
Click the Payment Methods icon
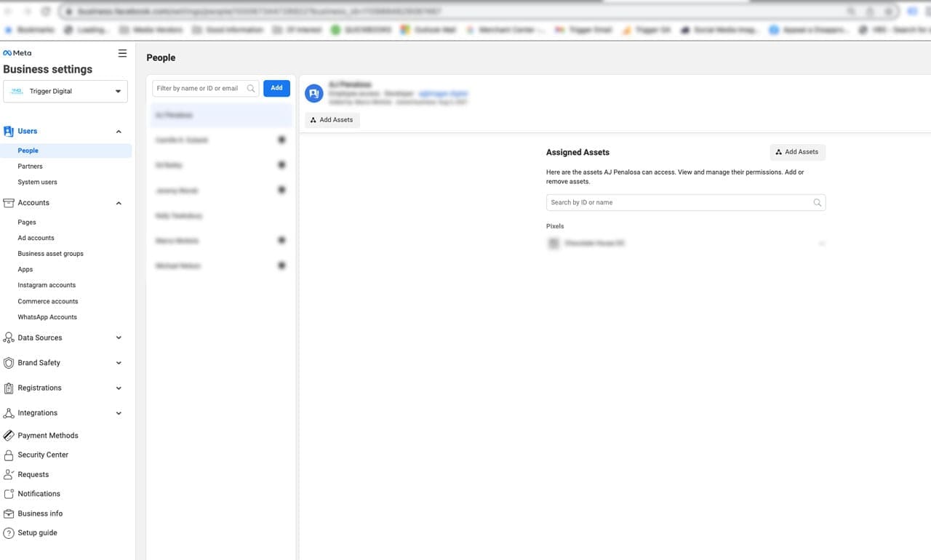pyautogui.click(x=8, y=435)
